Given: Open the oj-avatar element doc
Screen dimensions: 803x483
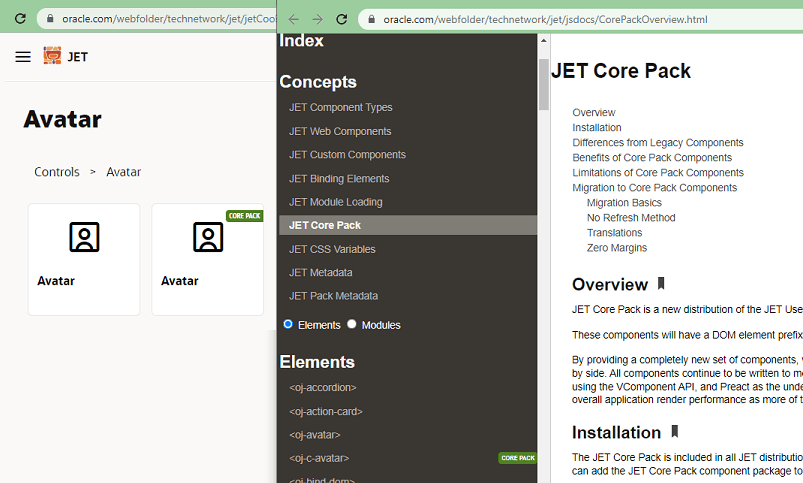Looking at the screenshot, I should [314, 435].
